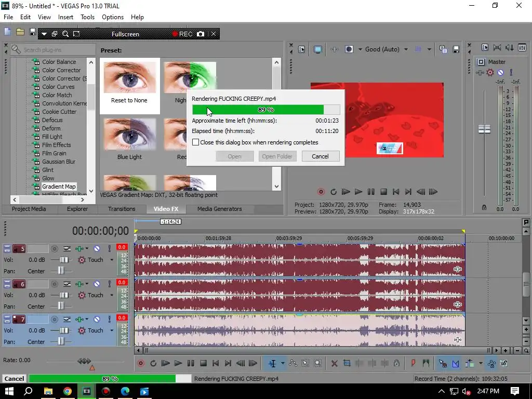
Task: Click the preview Stop button
Action: pyautogui.click(x=384, y=192)
